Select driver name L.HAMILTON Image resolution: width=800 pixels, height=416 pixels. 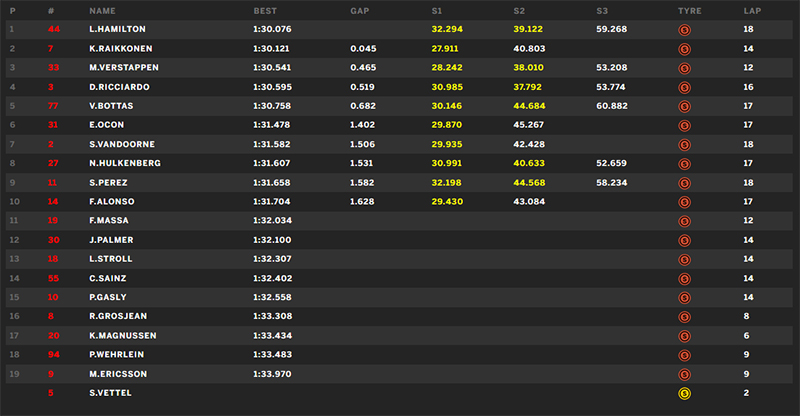point(117,29)
